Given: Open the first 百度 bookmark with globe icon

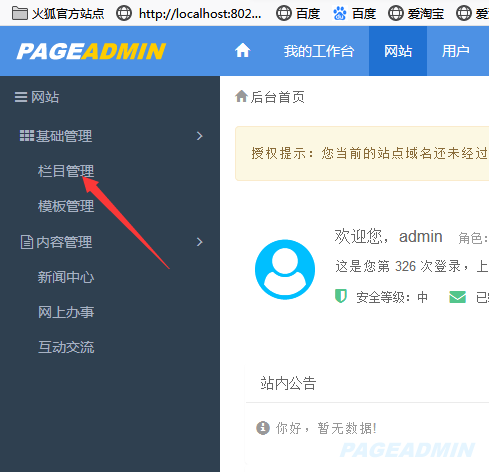Looking at the screenshot, I should (298, 14).
